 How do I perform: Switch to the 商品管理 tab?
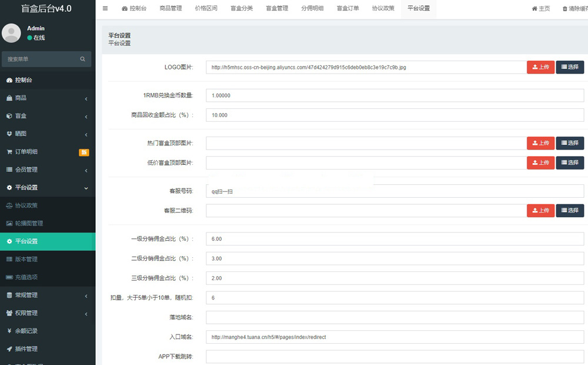[x=171, y=8]
